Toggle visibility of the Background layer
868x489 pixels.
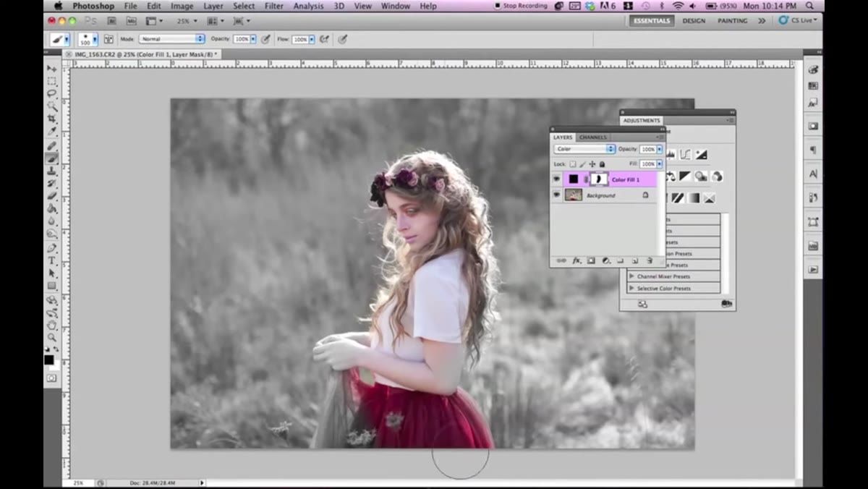click(556, 195)
